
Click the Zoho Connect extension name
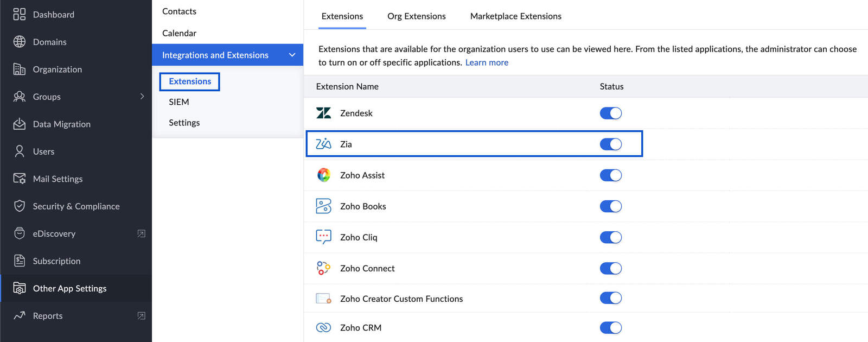pyautogui.click(x=367, y=268)
